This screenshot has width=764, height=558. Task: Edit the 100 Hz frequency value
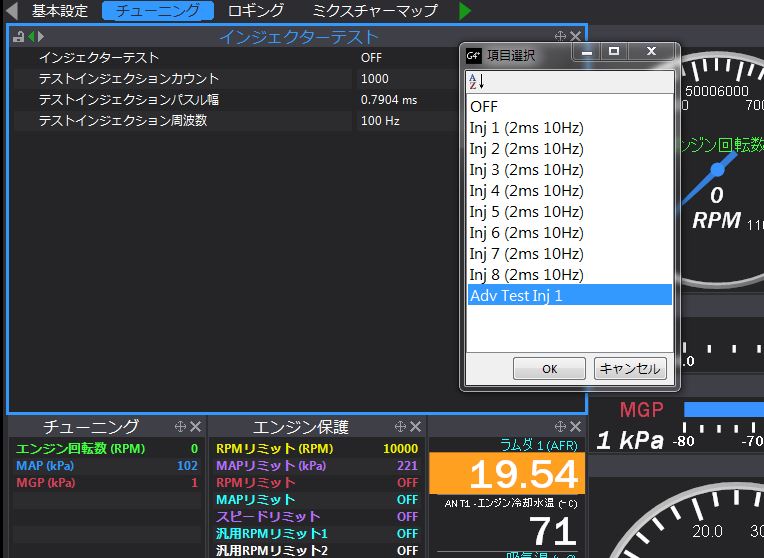pyautogui.click(x=380, y=121)
